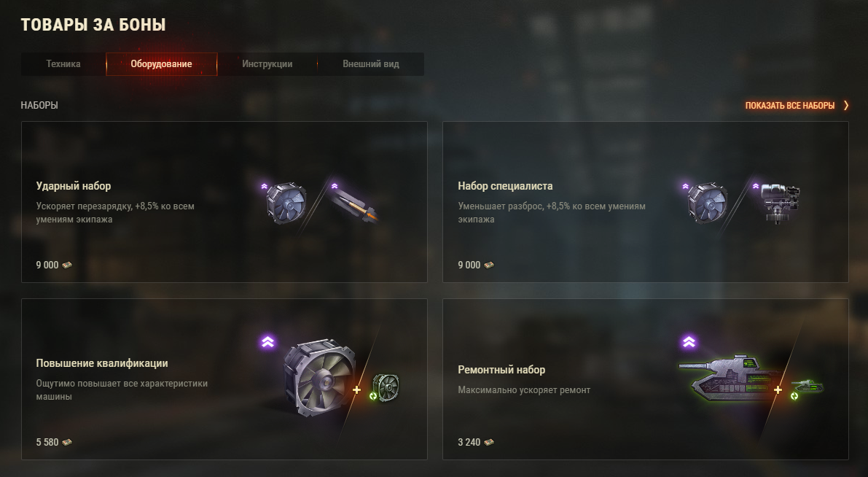Click the 3 240 bonds price in Ремонтный набор
Image resolution: width=868 pixels, height=477 pixels.
[475, 442]
